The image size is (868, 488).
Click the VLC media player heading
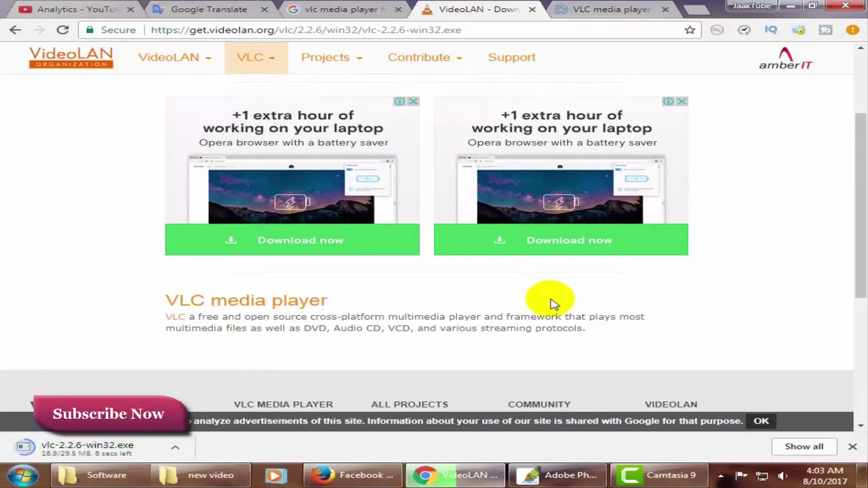(x=246, y=300)
